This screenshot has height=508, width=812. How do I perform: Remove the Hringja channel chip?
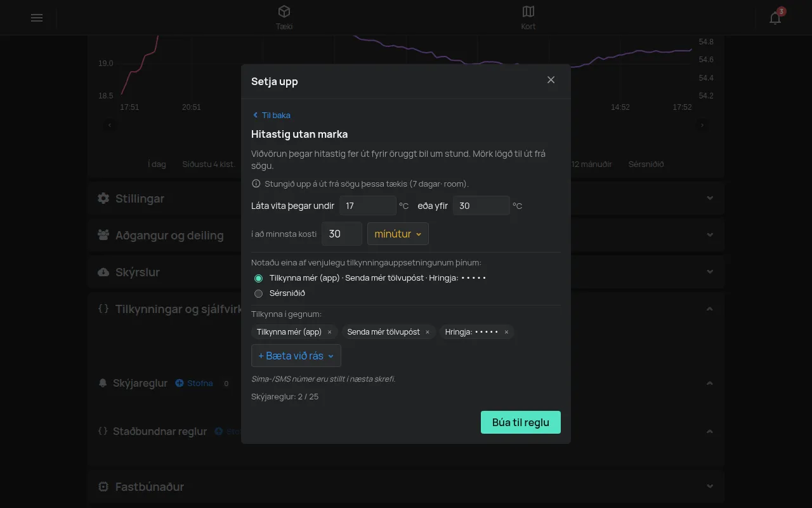[506, 332]
